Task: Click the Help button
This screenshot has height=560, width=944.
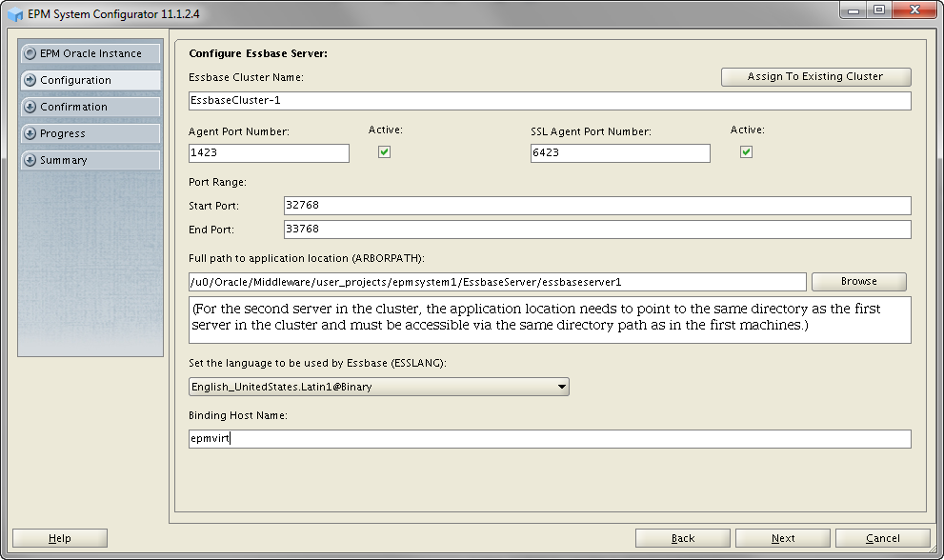Action: [x=60, y=538]
